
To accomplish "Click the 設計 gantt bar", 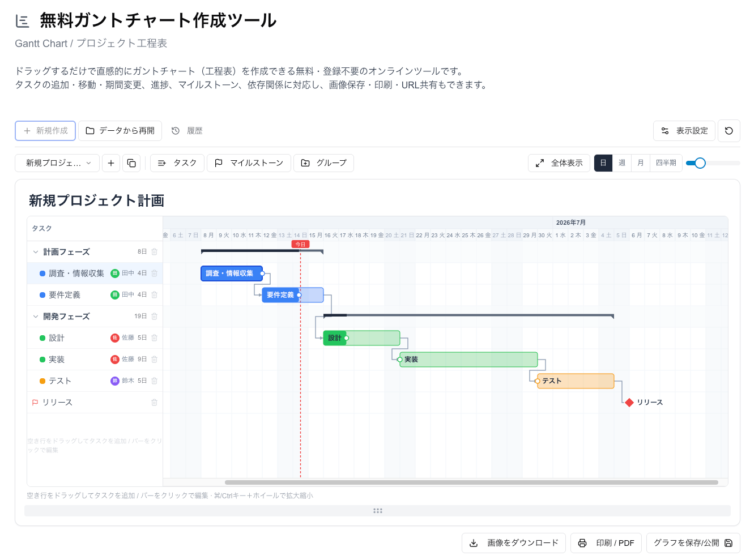I will [x=361, y=338].
